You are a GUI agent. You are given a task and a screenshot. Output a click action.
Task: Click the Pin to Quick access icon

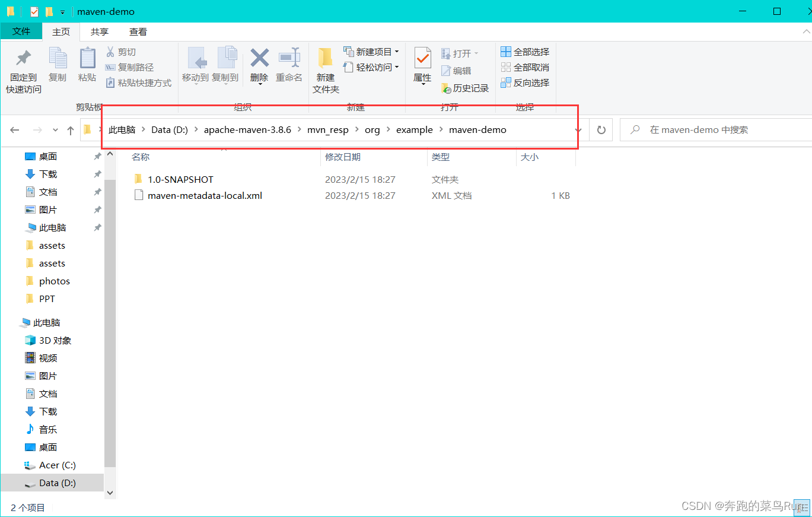24,58
